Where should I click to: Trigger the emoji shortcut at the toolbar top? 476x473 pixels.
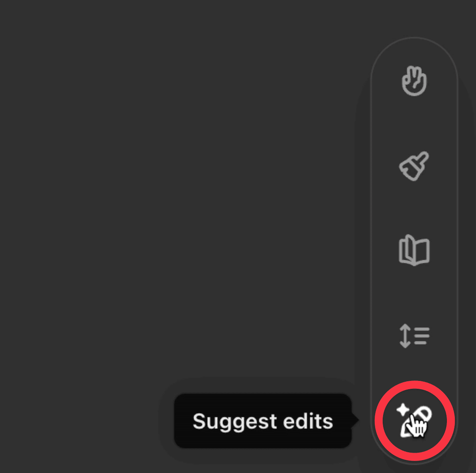tap(414, 81)
